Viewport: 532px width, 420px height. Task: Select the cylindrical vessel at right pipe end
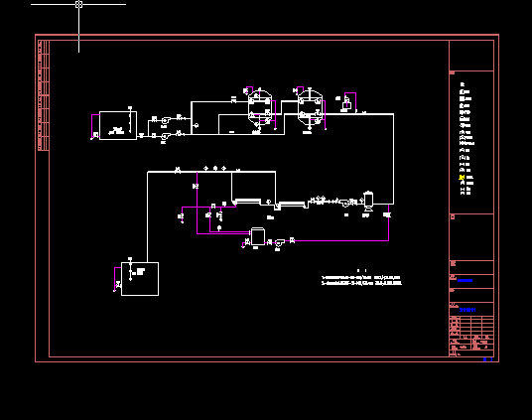[368, 200]
